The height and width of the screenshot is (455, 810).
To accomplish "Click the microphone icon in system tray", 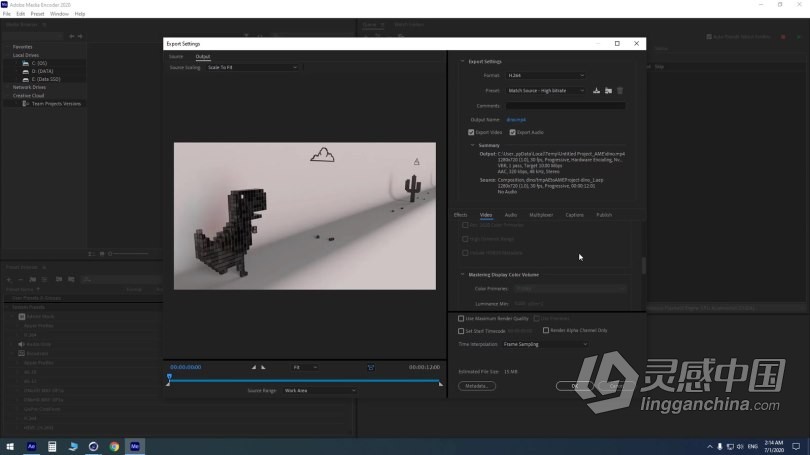I will [720, 447].
